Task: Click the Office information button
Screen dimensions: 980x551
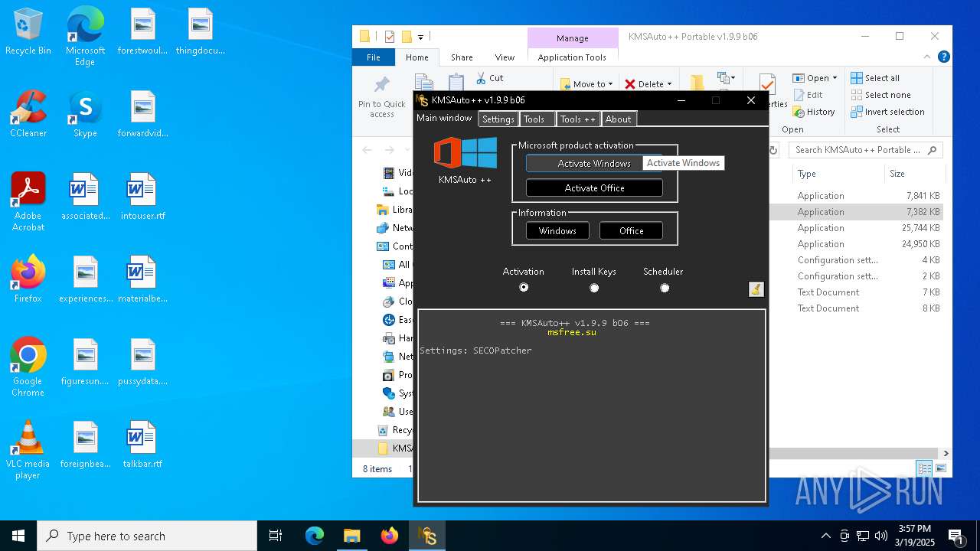Action: (x=631, y=231)
